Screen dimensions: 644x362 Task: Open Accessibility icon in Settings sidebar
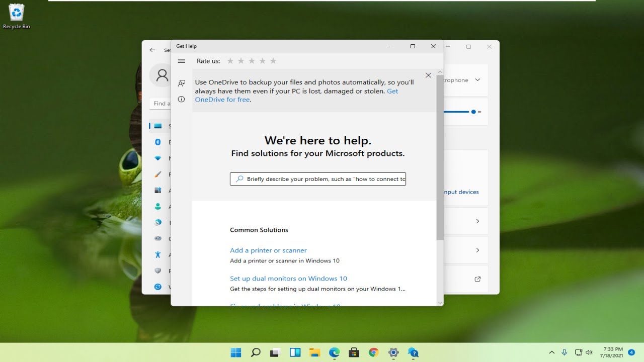[x=158, y=254]
